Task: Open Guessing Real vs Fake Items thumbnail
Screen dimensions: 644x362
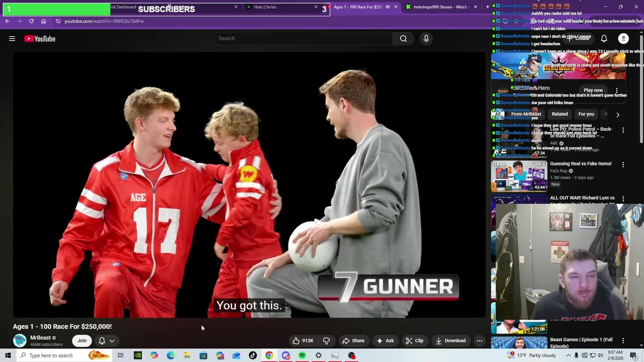Action: click(519, 176)
